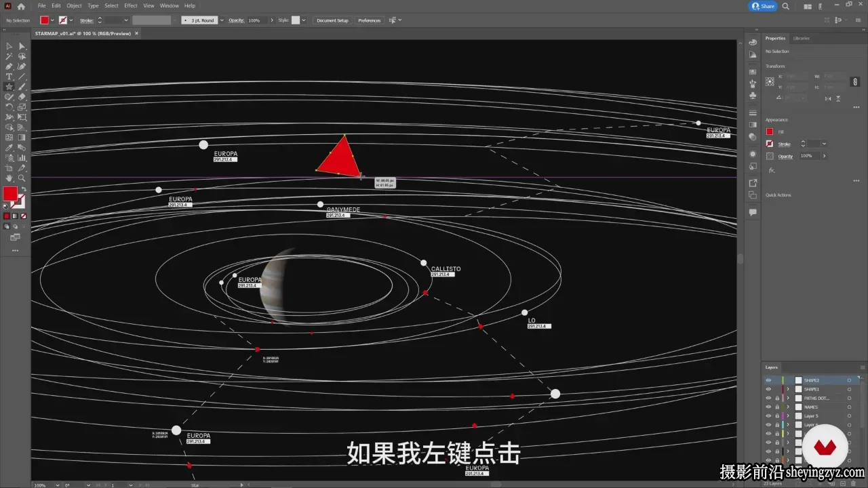Image resolution: width=868 pixels, height=488 pixels.
Task: Open the graphic Style dropdown
Action: pyautogui.click(x=304, y=20)
